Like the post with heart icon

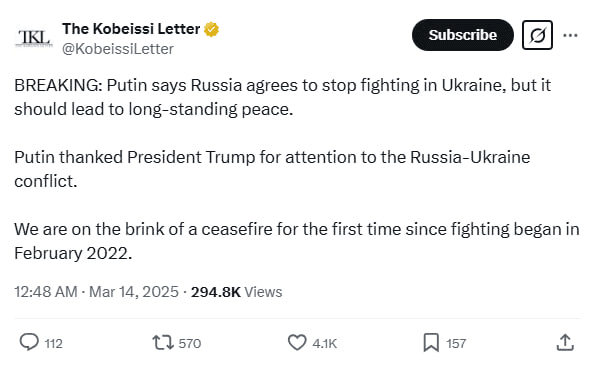click(297, 342)
